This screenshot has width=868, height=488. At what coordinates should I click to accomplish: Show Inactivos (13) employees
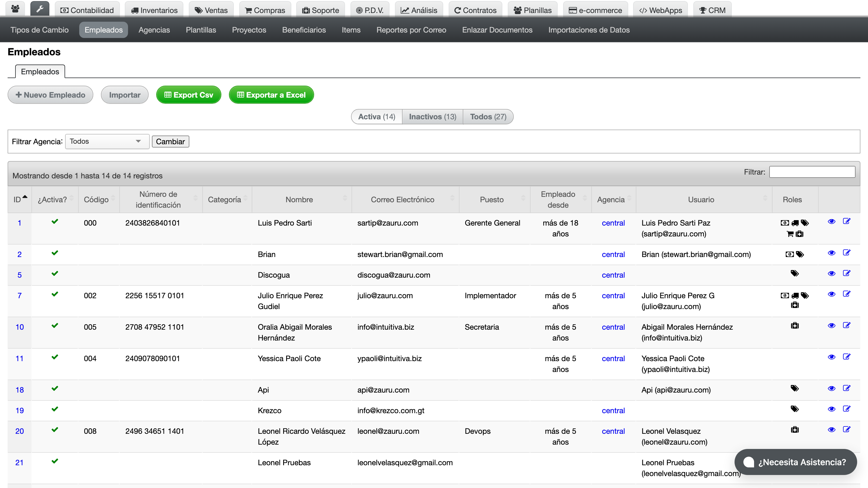[432, 117]
